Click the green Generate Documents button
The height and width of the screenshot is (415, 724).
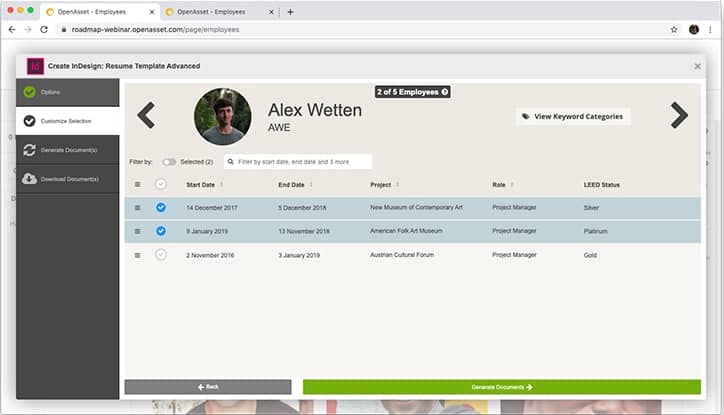[502, 387]
